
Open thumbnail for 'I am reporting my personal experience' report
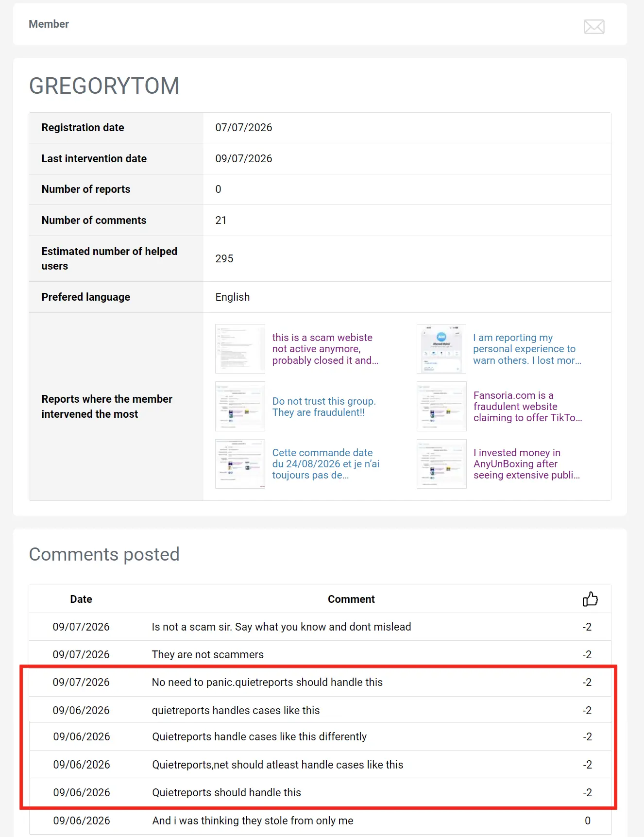pos(441,349)
